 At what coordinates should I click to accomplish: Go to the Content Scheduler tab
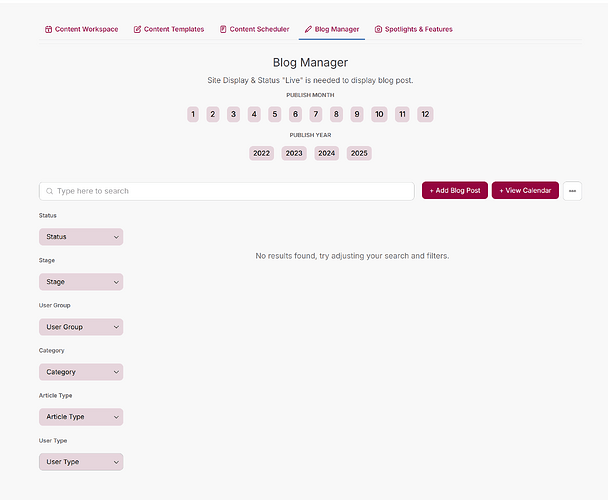tap(254, 29)
